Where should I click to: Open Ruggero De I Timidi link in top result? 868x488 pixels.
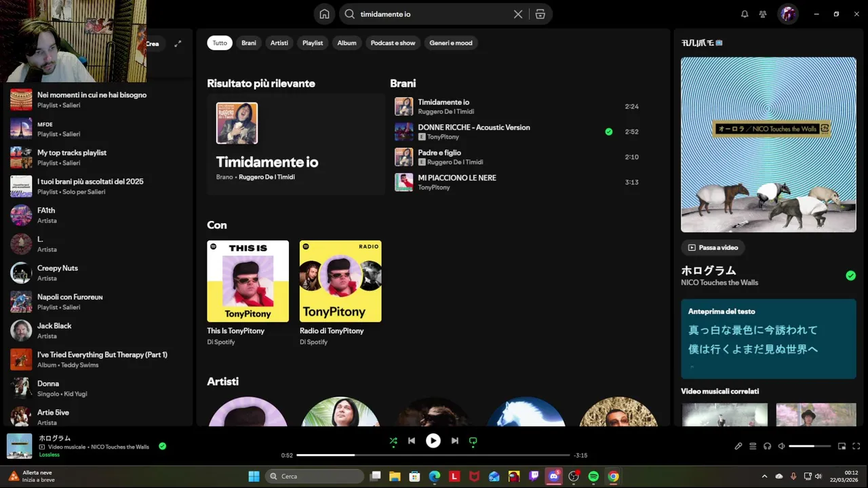267,177
